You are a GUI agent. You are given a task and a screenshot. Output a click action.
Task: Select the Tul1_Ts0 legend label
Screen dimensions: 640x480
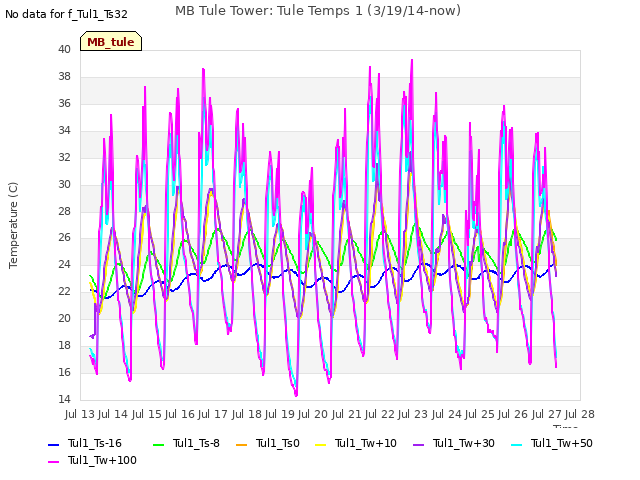tap(278, 444)
